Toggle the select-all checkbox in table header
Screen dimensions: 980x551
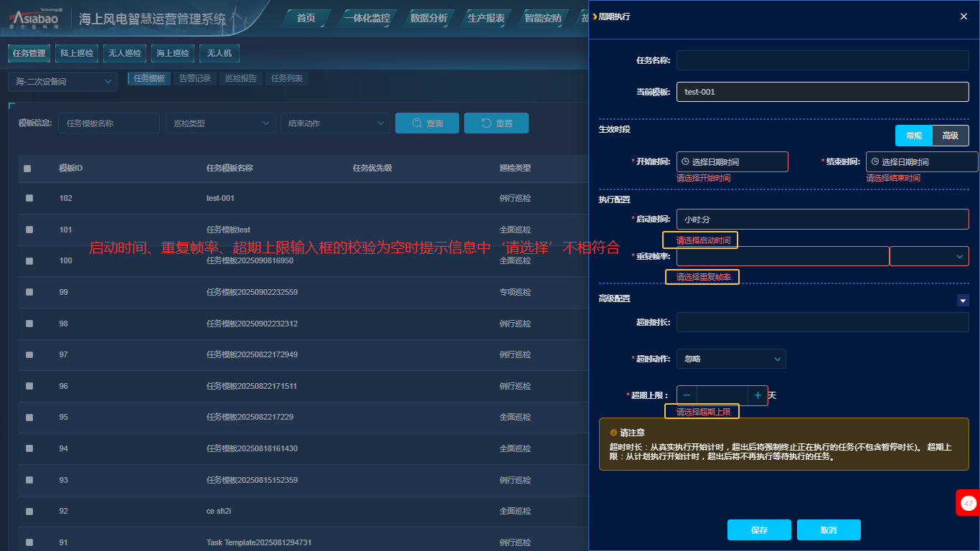27,169
